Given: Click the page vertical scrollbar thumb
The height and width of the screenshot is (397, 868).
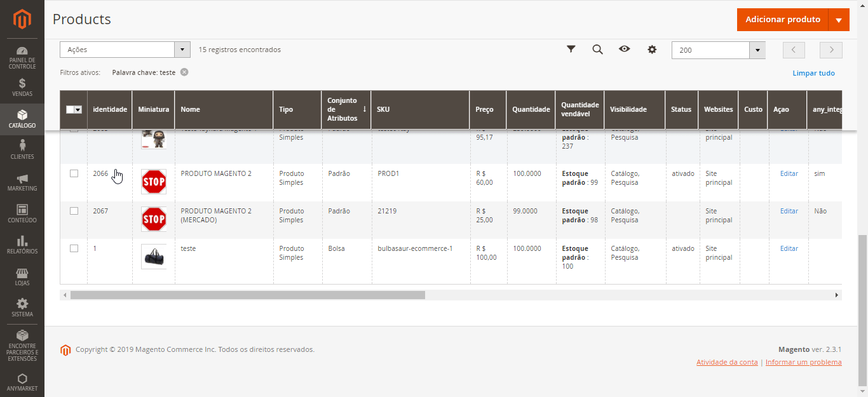Looking at the screenshot, I should (x=862, y=309).
